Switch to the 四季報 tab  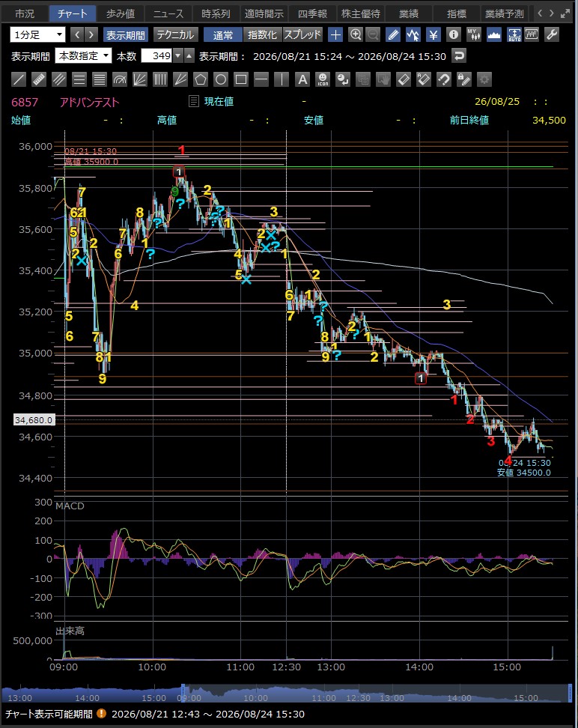point(312,13)
